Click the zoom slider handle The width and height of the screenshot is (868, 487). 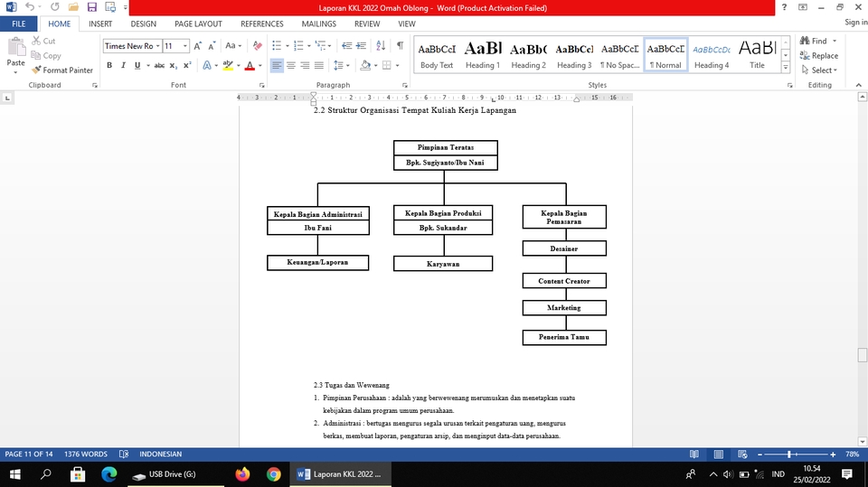coord(790,454)
